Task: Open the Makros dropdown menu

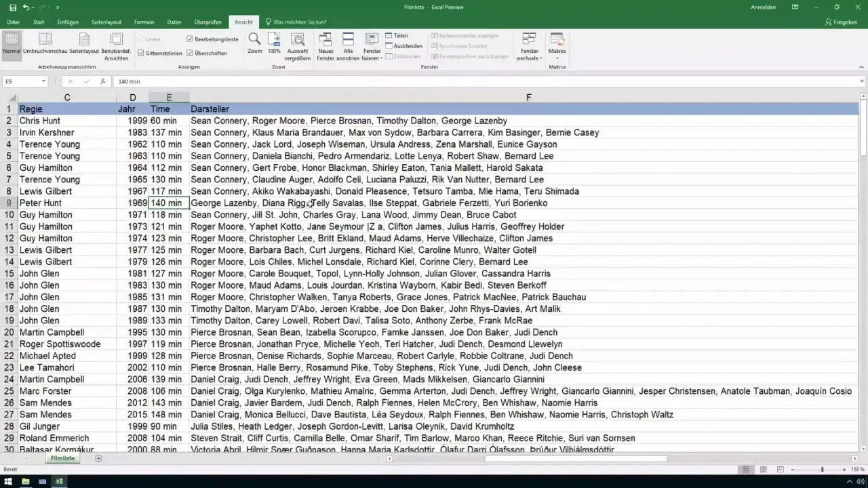Action: 557,46
